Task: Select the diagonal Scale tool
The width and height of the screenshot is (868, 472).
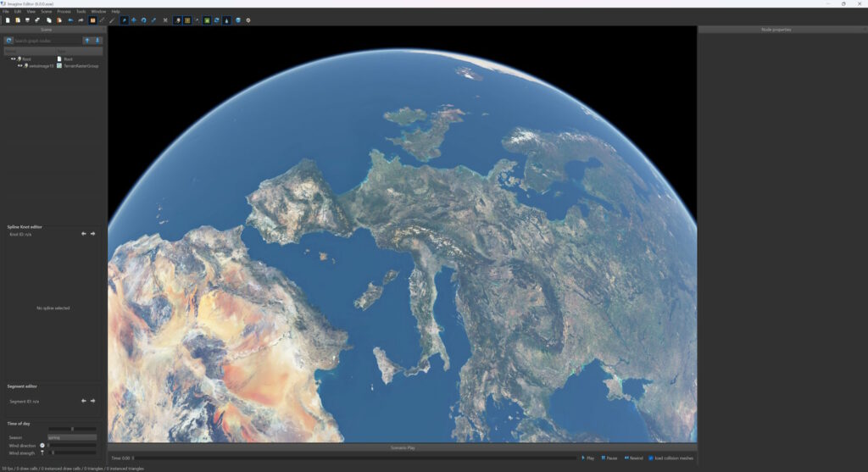Action: 153,20
